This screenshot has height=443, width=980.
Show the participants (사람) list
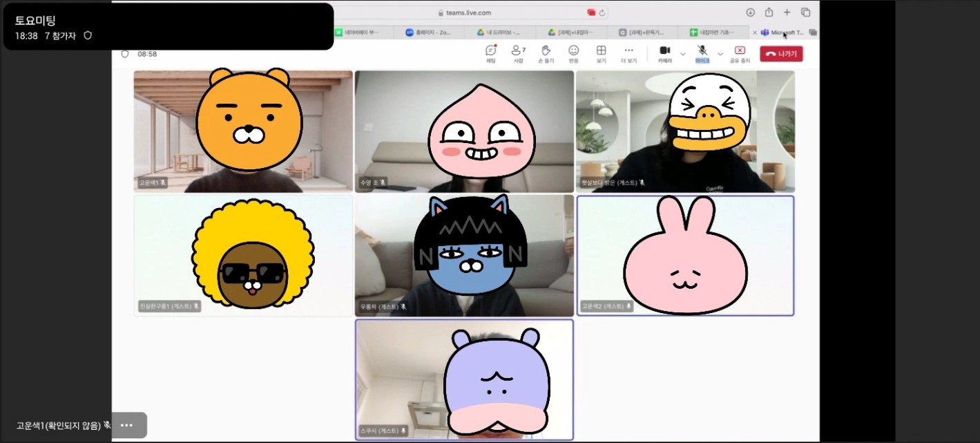pyautogui.click(x=518, y=53)
